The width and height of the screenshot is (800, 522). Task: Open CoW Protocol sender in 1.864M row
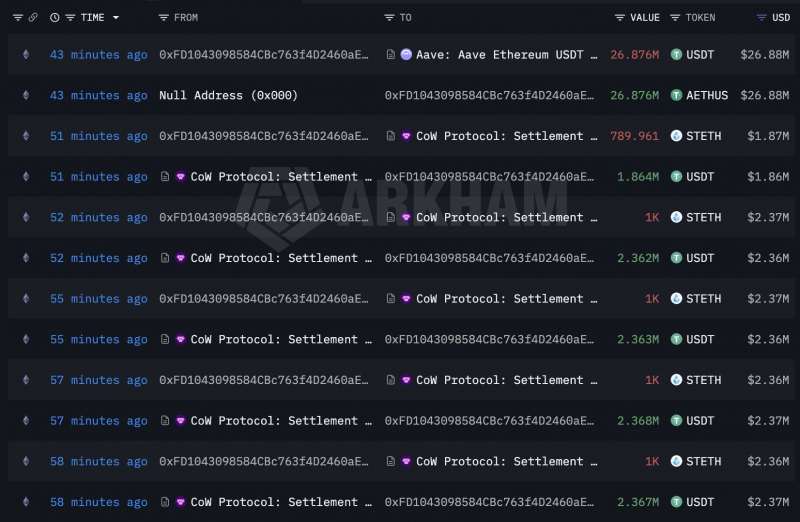click(x=281, y=177)
